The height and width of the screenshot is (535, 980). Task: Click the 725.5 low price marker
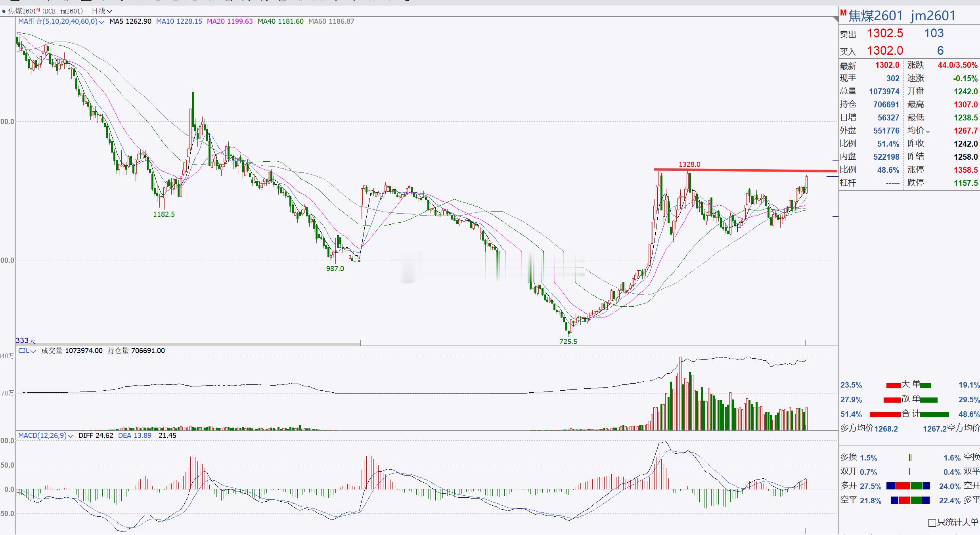click(x=568, y=341)
